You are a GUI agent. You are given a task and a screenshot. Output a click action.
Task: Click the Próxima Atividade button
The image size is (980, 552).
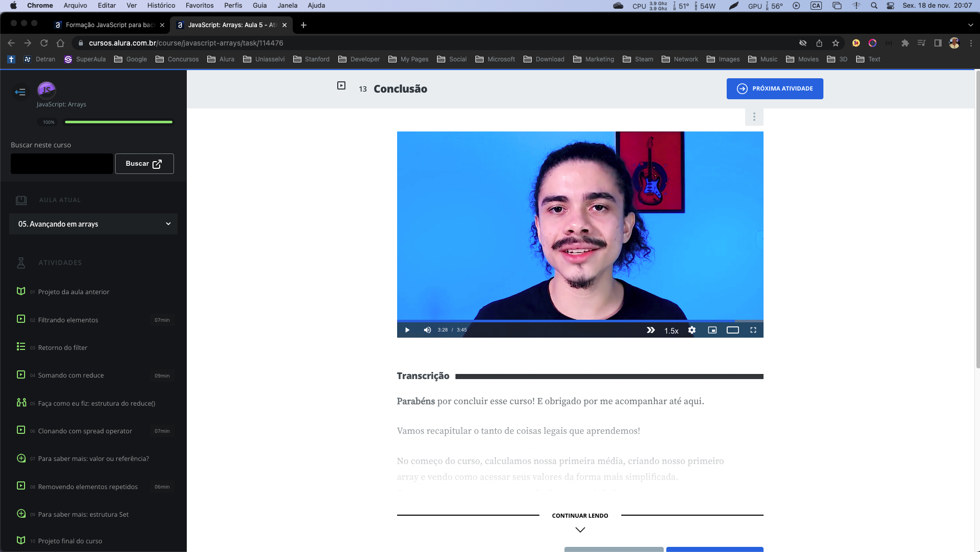[x=775, y=89]
